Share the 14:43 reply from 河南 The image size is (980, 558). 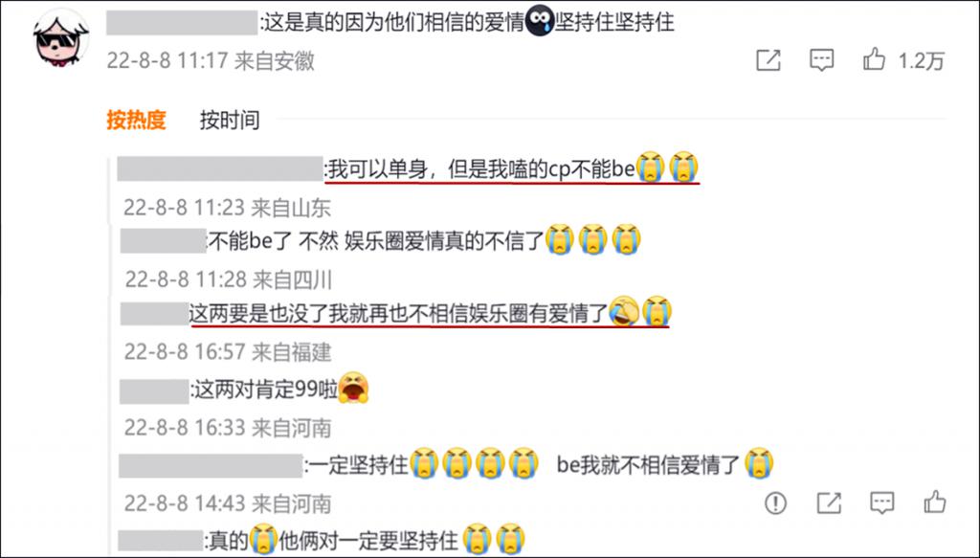(x=829, y=502)
